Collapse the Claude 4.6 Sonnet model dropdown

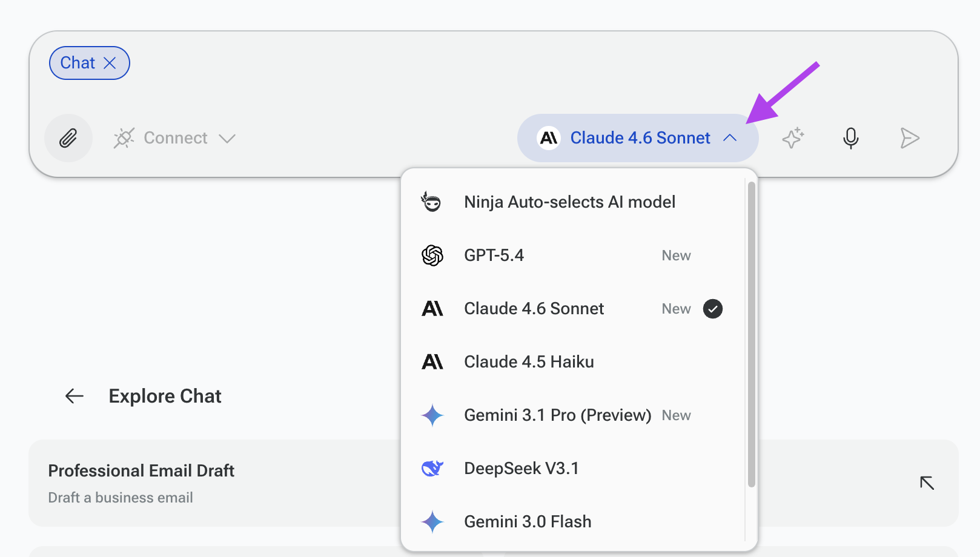click(730, 138)
